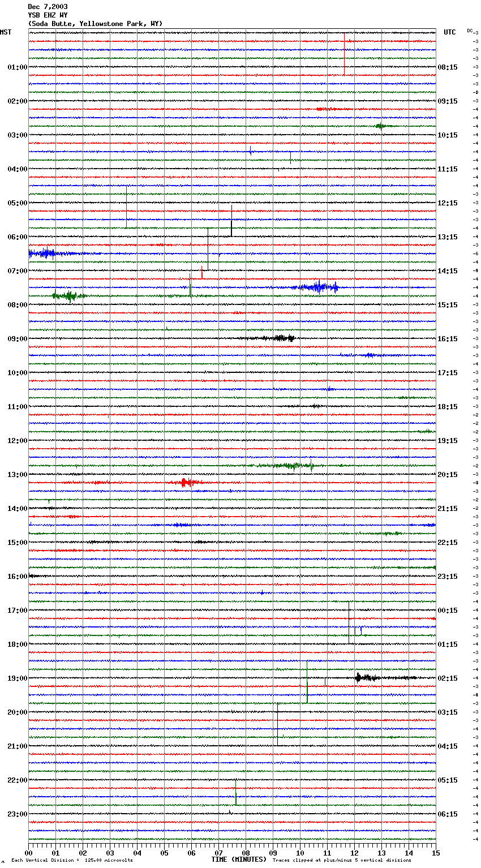Select the "12:00" MST hour label
This screenshot has height=868, width=481.
tap(18, 441)
